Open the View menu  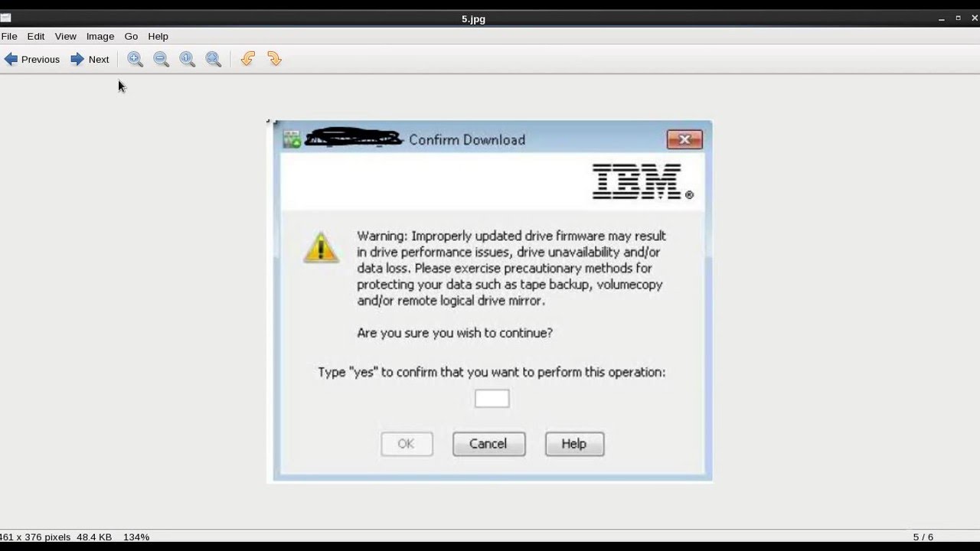[65, 36]
